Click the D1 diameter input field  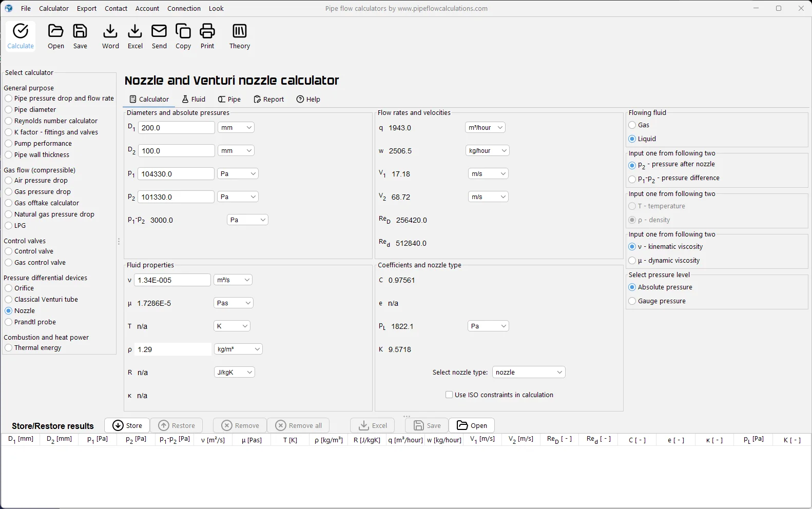[176, 127]
